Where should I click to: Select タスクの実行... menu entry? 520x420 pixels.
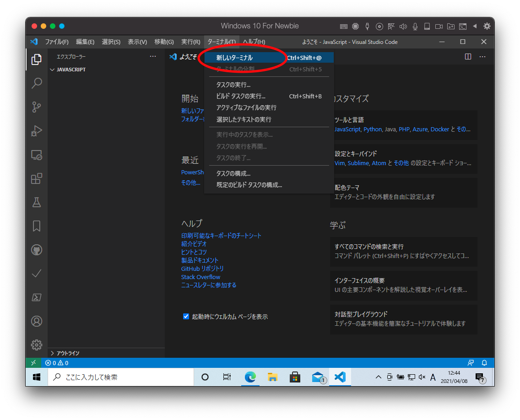tap(269, 85)
